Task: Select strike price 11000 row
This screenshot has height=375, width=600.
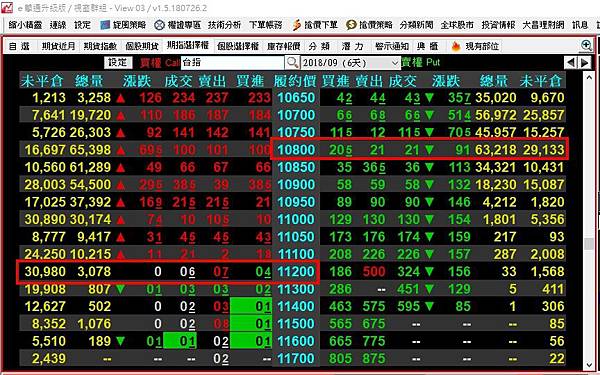Action: (x=292, y=219)
